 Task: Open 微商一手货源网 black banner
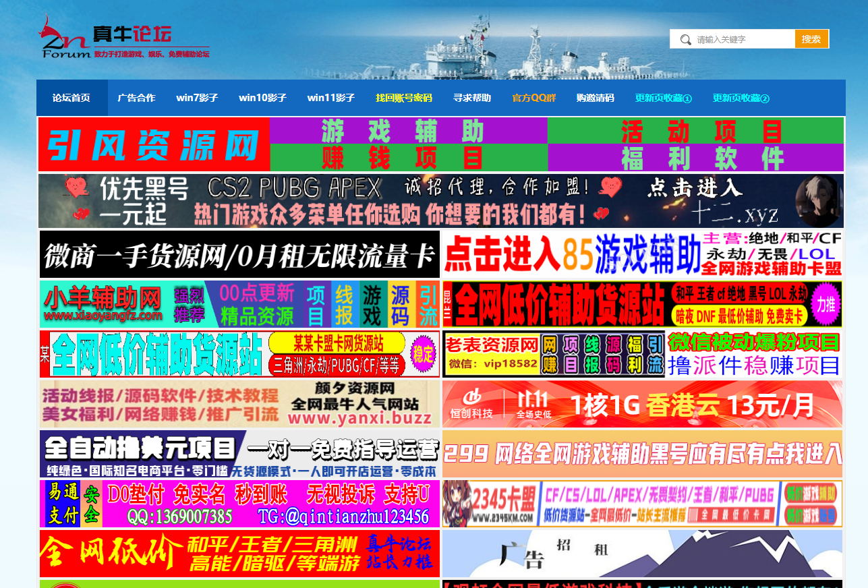coord(239,254)
